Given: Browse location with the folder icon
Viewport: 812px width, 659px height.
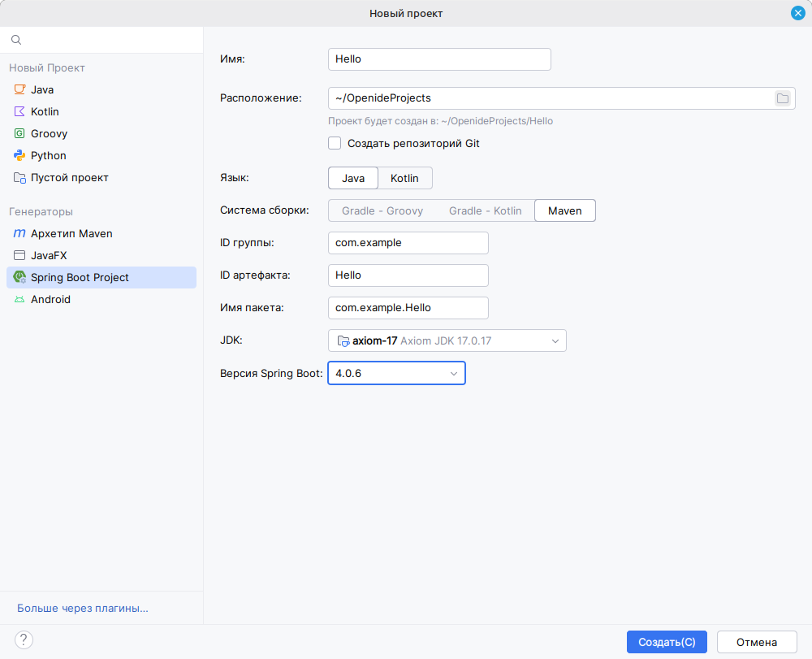Looking at the screenshot, I should (x=783, y=98).
